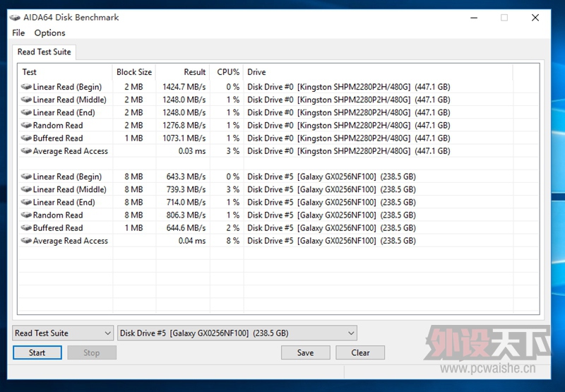Select Galaxy Average Read Access test name
This screenshot has width=565, height=392.
tap(70, 241)
